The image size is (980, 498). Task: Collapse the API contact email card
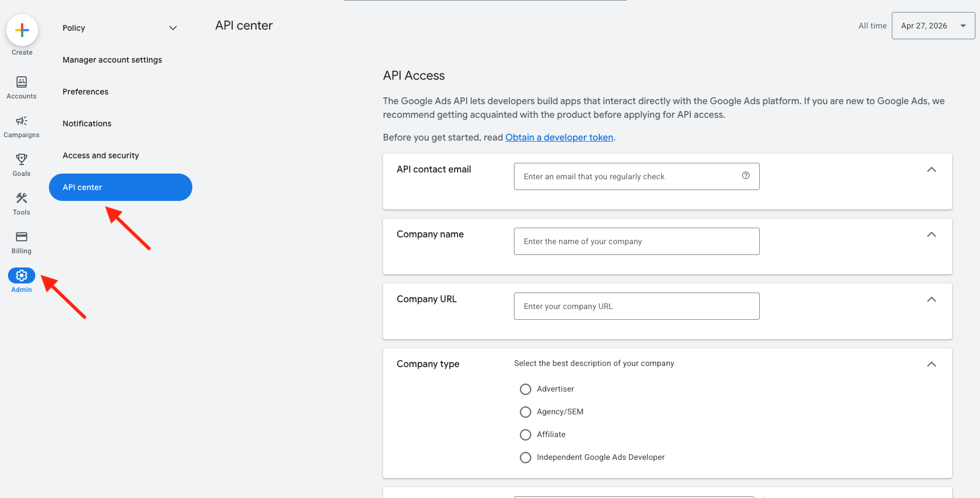pyautogui.click(x=932, y=170)
